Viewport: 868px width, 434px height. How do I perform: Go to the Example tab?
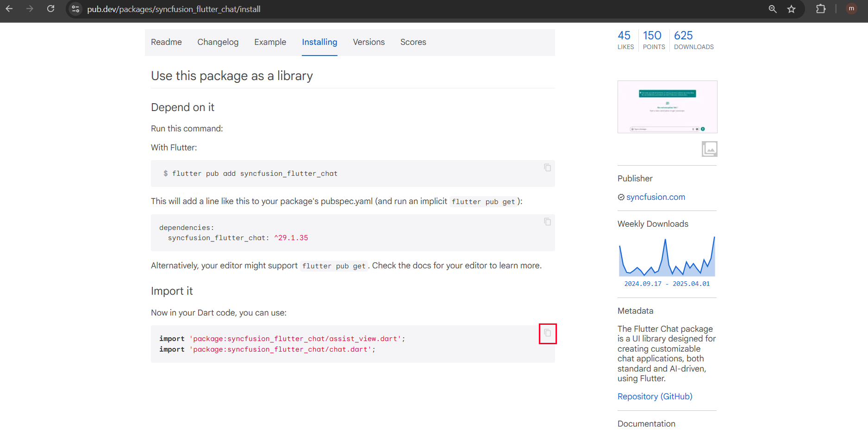270,42
